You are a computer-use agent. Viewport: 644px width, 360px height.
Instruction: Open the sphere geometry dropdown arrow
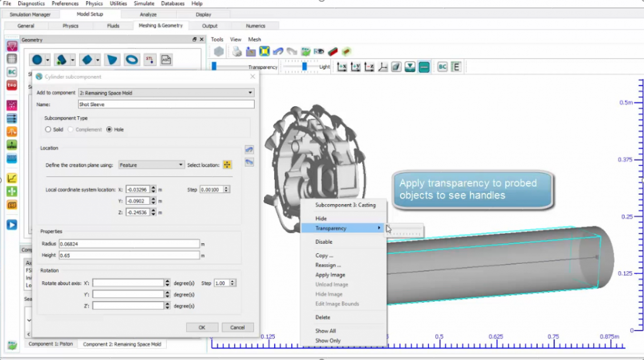click(x=48, y=60)
